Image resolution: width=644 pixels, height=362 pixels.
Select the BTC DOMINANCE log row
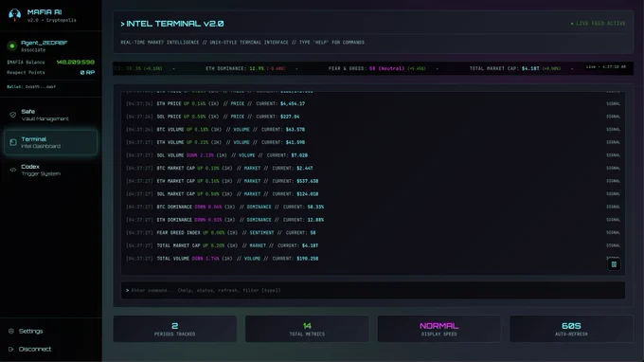tap(373, 207)
